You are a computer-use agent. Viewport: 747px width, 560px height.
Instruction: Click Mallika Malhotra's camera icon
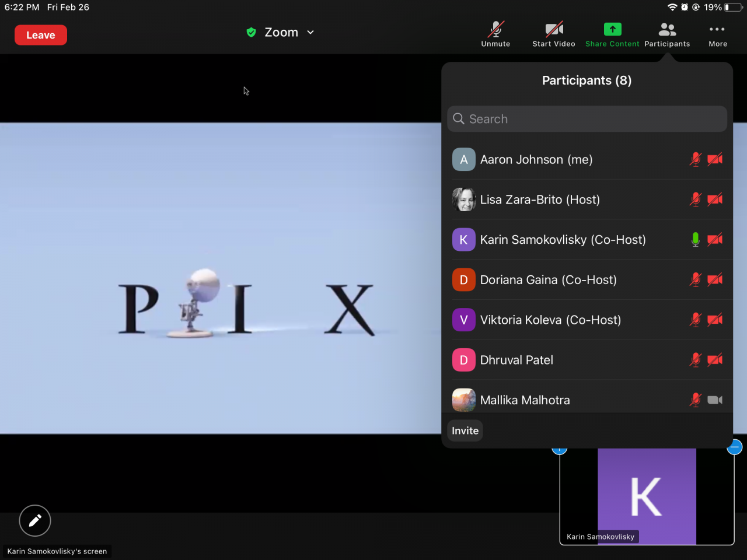(715, 400)
